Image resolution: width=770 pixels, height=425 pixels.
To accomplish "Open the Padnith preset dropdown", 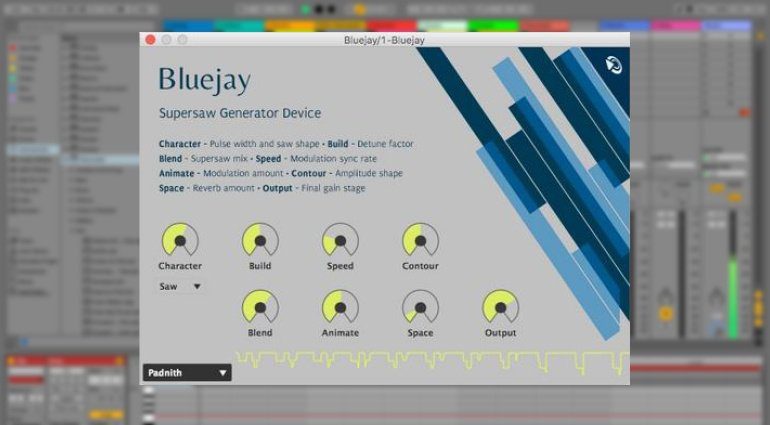I will click(187, 373).
